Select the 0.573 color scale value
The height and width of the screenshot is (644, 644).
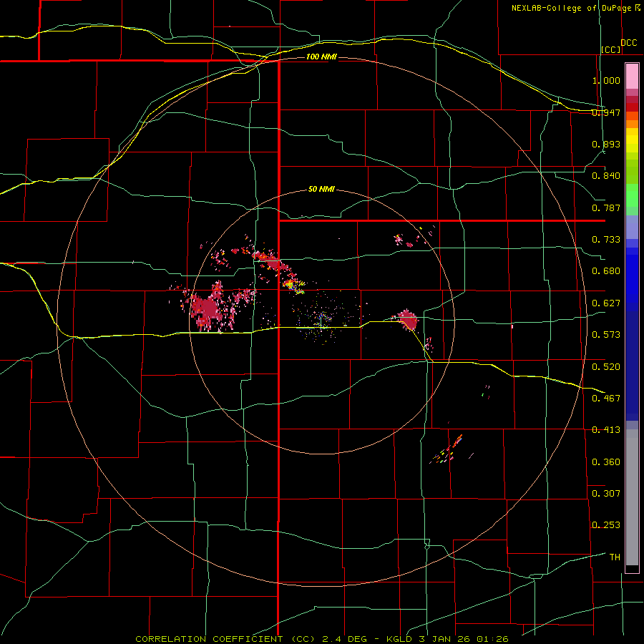[606, 335]
